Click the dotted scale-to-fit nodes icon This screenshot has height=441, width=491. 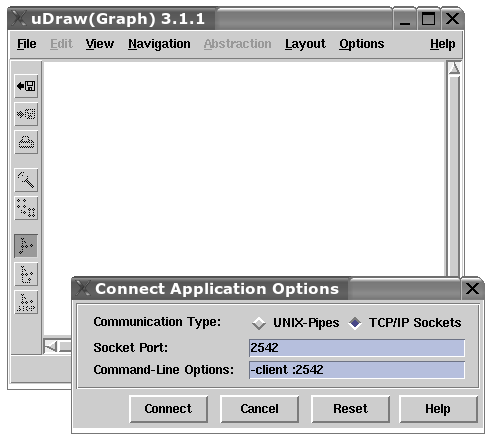pos(26,208)
